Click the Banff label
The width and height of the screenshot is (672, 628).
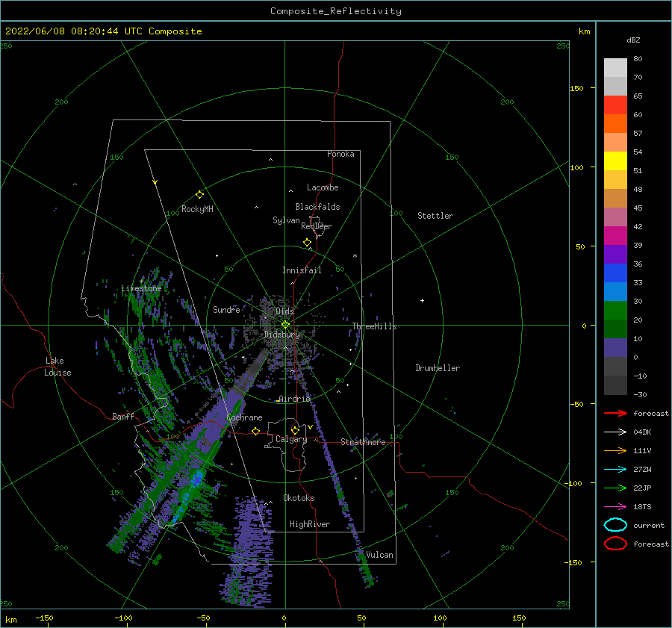click(x=123, y=416)
